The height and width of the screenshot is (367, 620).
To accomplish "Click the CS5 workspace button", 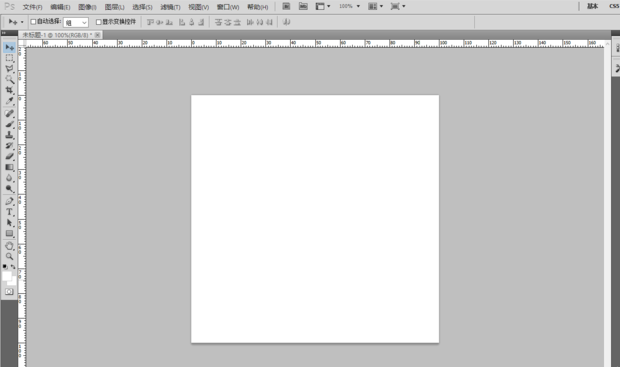I will pyautogui.click(x=614, y=6).
